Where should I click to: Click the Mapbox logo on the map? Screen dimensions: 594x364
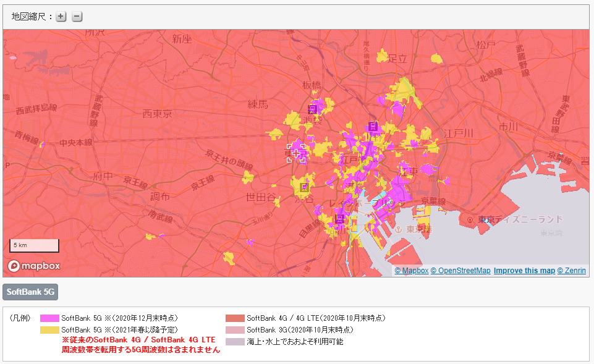(x=34, y=266)
